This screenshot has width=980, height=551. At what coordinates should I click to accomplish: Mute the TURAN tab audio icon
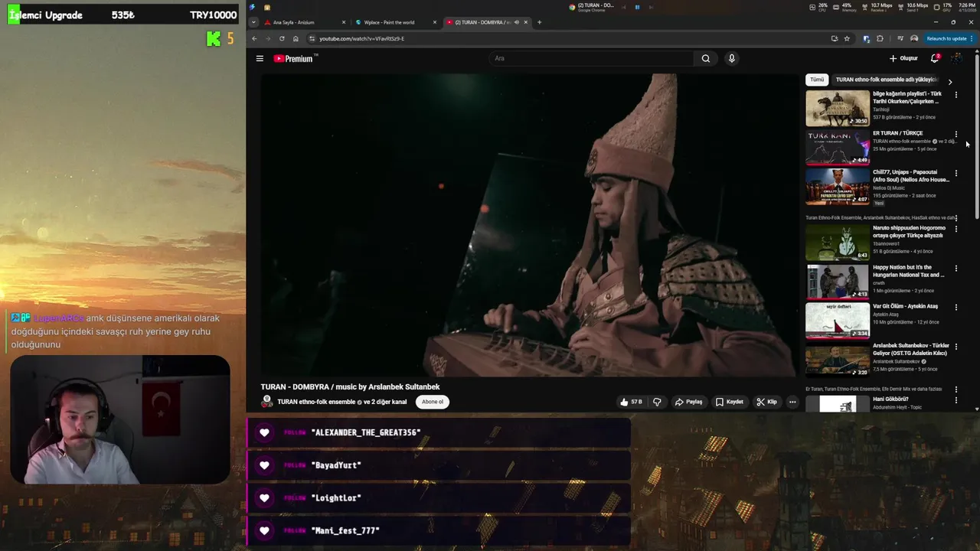[516, 22]
